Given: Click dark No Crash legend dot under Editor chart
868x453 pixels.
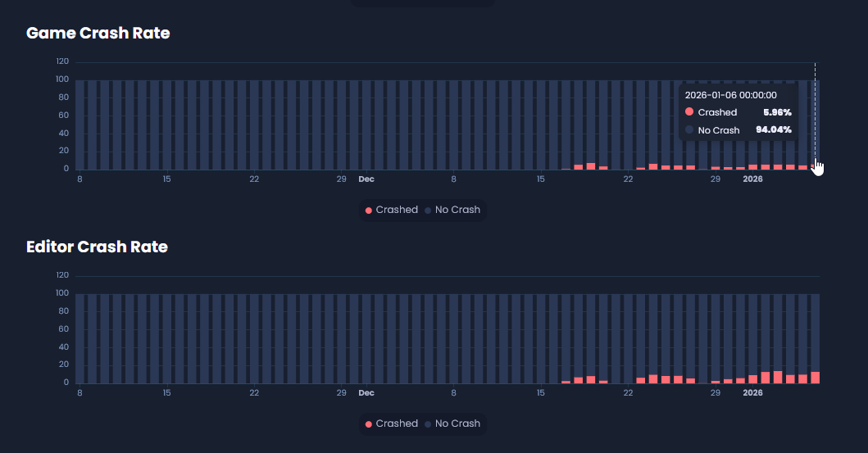Looking at the screenshot, I should tap(428, 424).
